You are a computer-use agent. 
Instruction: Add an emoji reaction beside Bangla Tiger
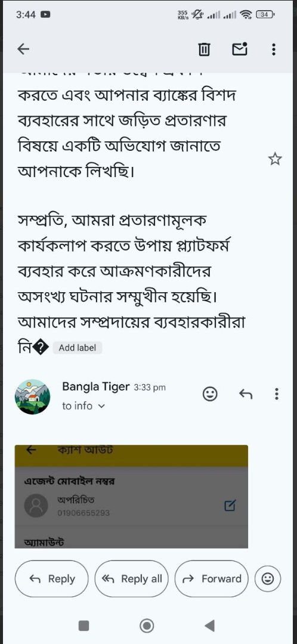(210, 394)
